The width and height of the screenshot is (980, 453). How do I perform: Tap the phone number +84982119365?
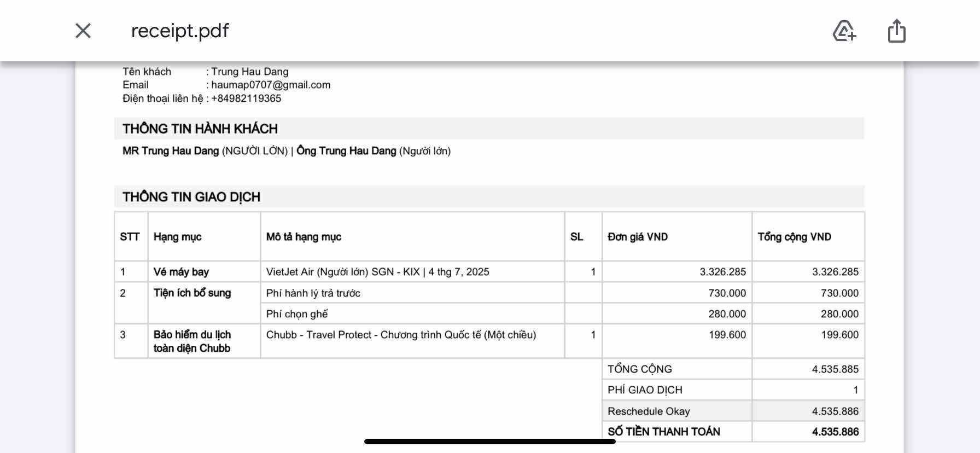[x=246, y=98]
